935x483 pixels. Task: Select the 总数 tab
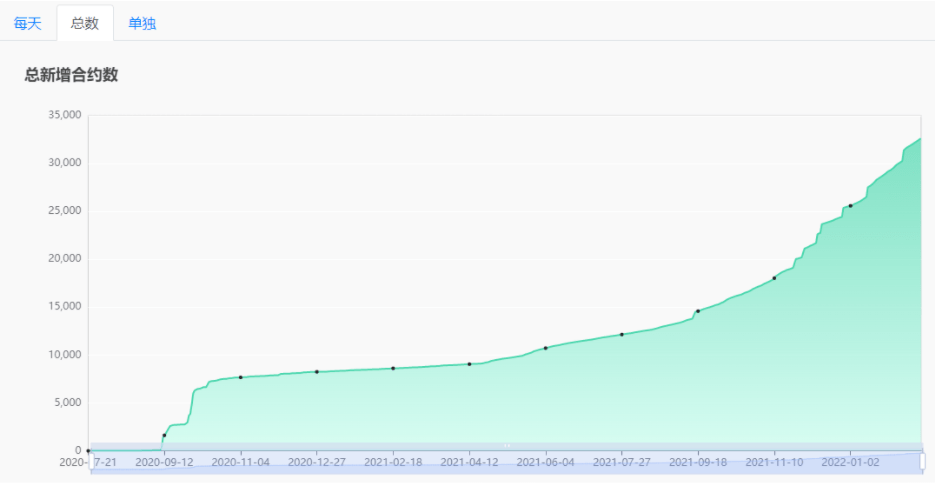tap(85, 23)
